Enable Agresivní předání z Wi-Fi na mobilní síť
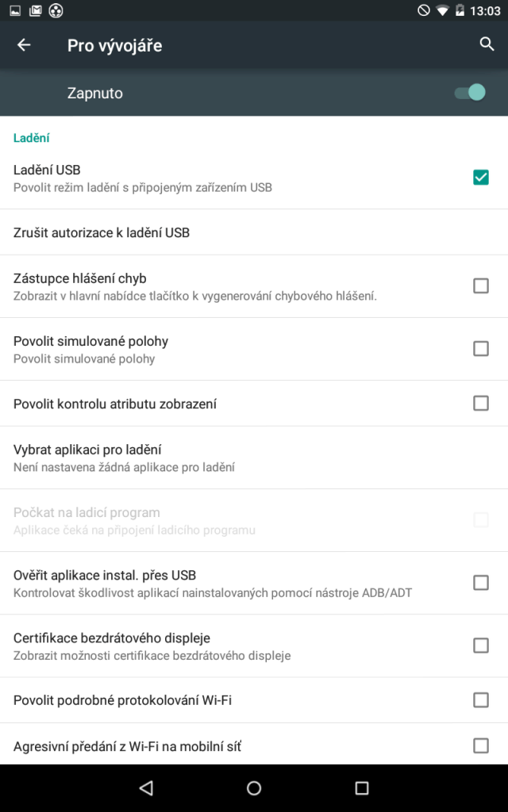This screenshot has width=508, height=812. [481, 745]
